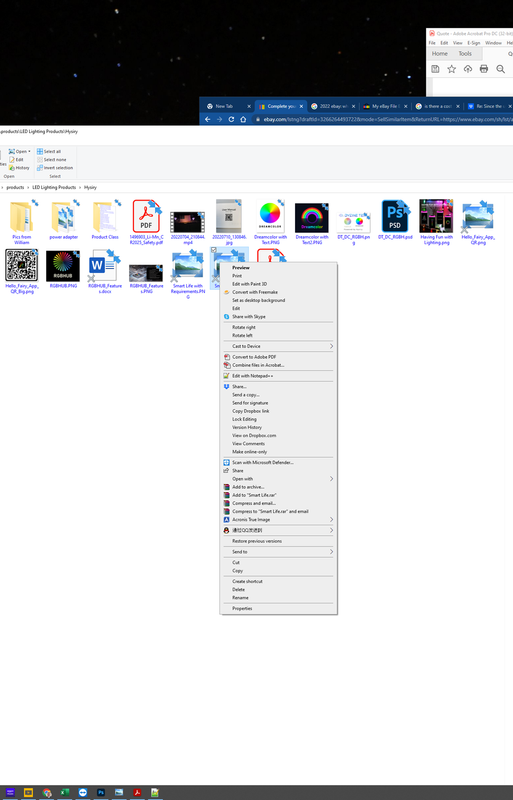This screenshot has width=513, height=800.
Task: Click 'LED Lighting Products' breadcrumb segment
Action: pyautogui.click(x=54, y=187)
